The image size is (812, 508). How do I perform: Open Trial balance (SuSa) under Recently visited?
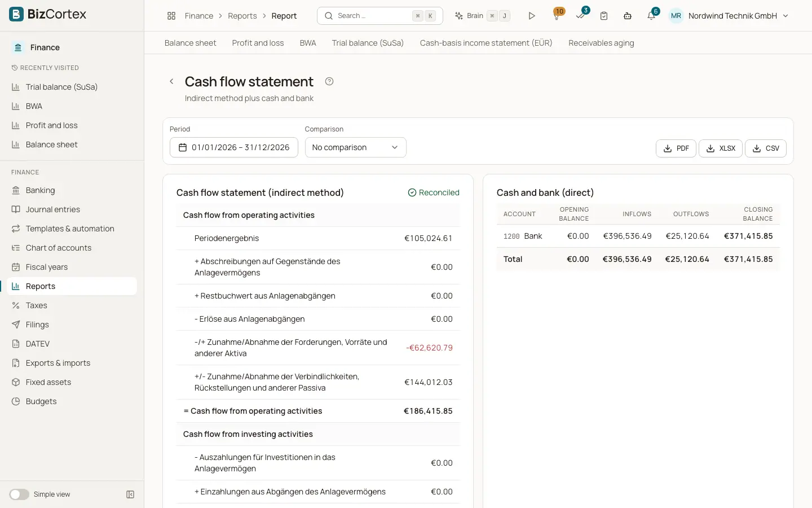[x=72, y=87]
